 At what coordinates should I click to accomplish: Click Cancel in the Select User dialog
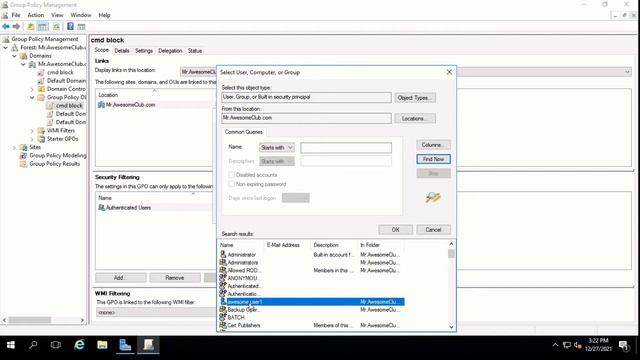point(433,230)
